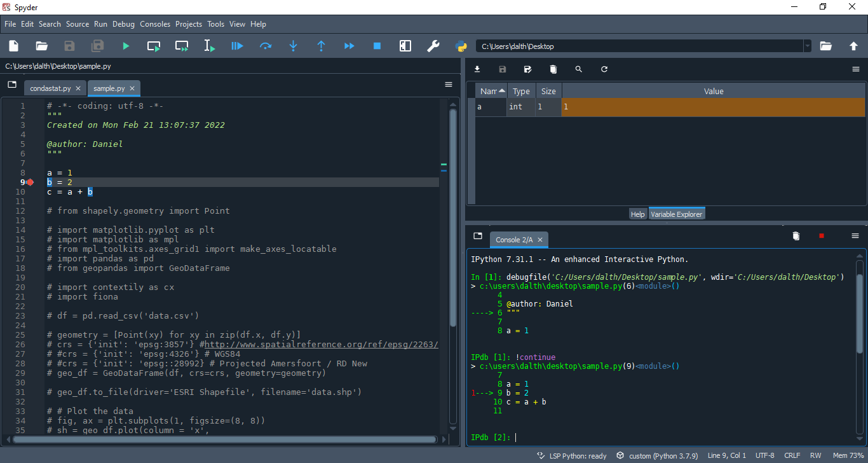
Task: Open the PYTHONPATH manager
Action: 461,46
